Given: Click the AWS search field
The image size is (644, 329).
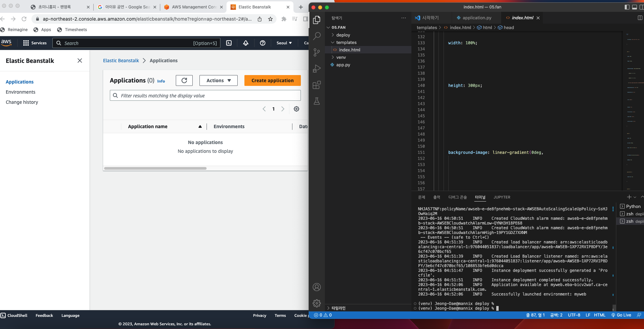Looking at the screenshot, I should 136,43.
